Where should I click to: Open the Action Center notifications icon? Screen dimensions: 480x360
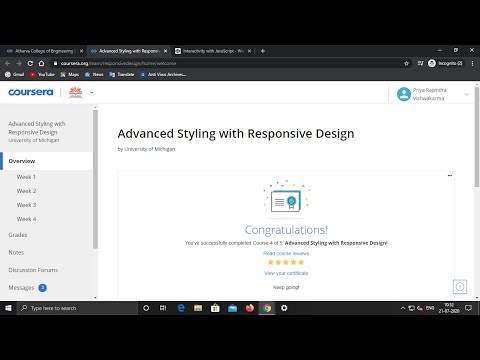click(469, 308)
